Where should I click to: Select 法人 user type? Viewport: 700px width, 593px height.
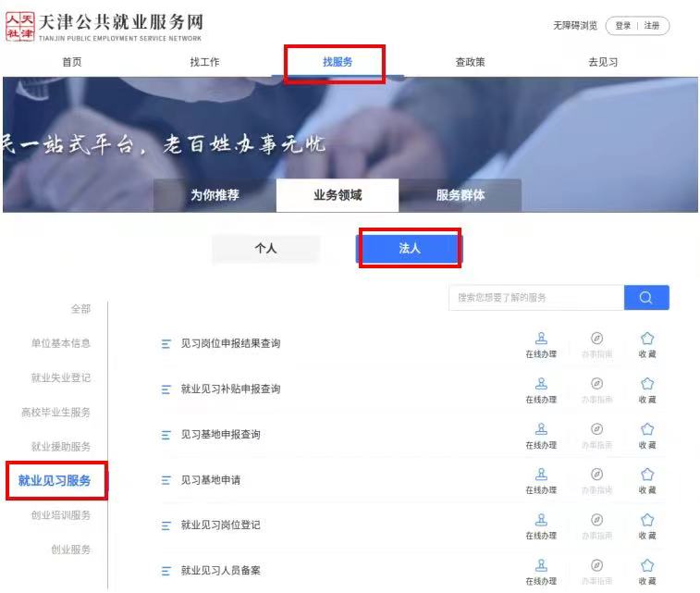409,248
